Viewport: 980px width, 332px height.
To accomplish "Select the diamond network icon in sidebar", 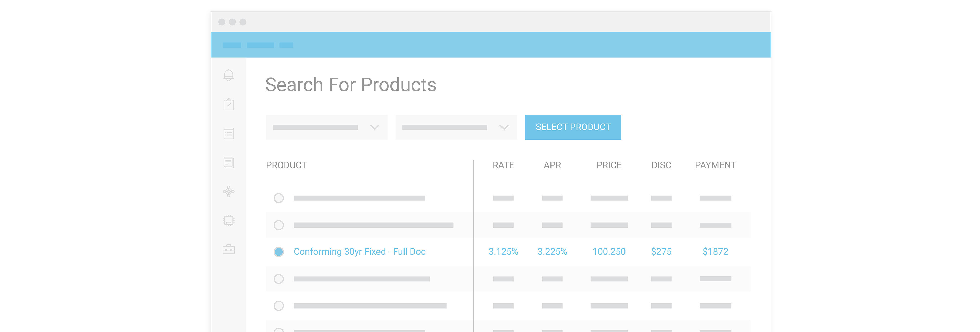I will (x=229, y=191).
